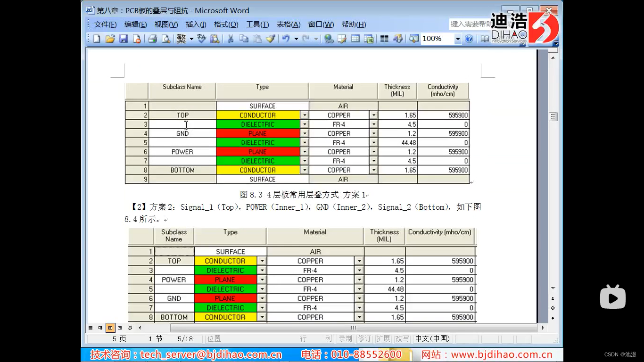The height and width of the screenshot is (362, 644).
Task: Click the red PLANE cell in lower POWER row
Action: 225,280
